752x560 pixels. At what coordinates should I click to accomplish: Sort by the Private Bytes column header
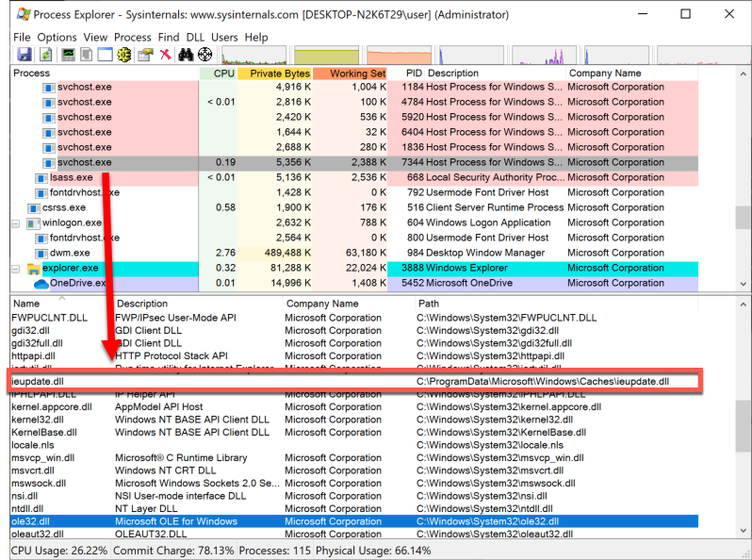[x=273, y=73]
